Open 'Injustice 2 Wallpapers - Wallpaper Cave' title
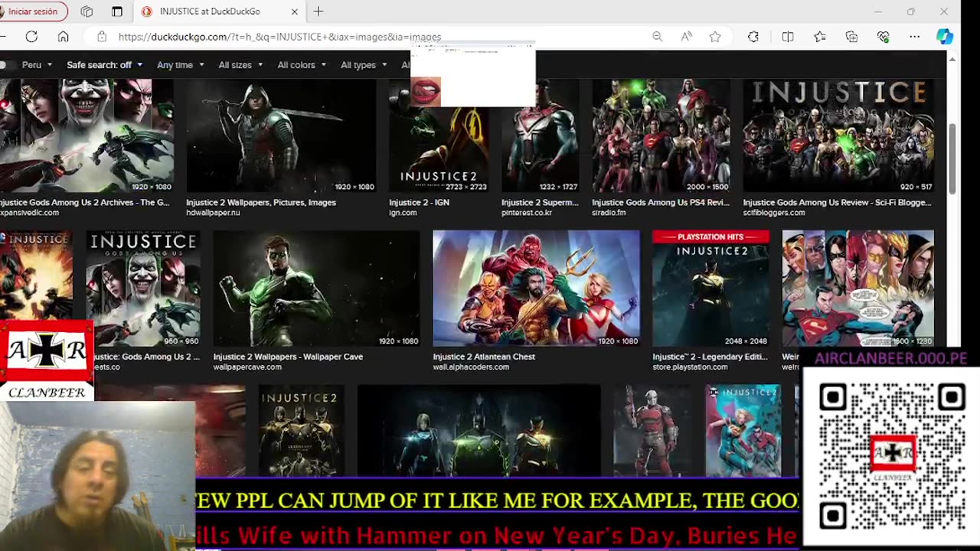 (288, 357)
